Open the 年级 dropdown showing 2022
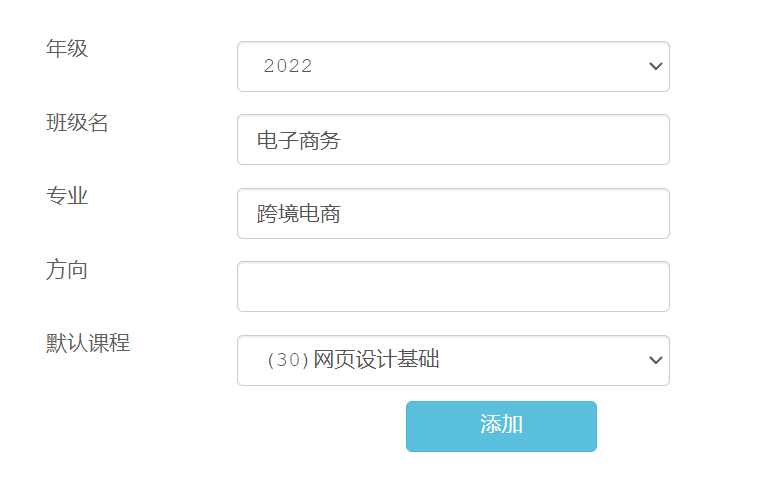Image resolution: width=777 pixels, height=485 pixels. click(453, 66)
